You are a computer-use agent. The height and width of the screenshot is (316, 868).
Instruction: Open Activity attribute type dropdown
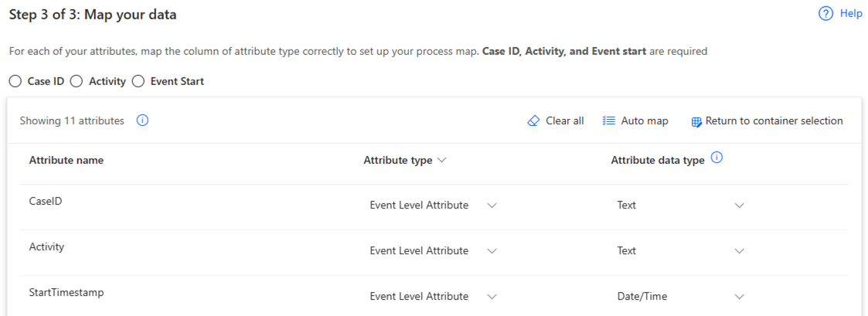click(x=492, y=251)
